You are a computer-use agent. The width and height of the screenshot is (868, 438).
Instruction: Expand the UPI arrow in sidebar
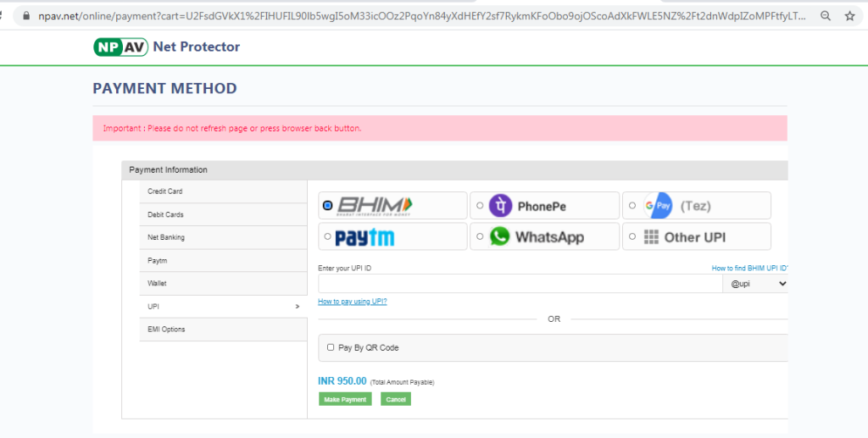point(297,307)
